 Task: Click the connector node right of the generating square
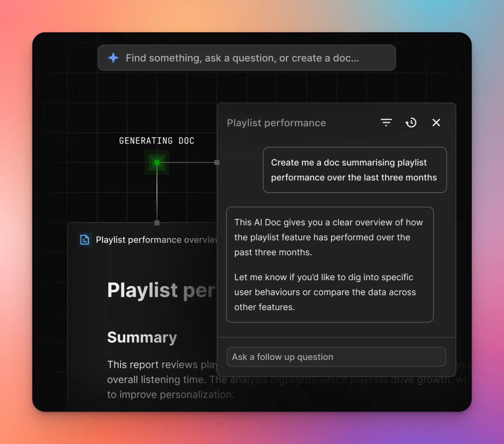coord(216,163)
